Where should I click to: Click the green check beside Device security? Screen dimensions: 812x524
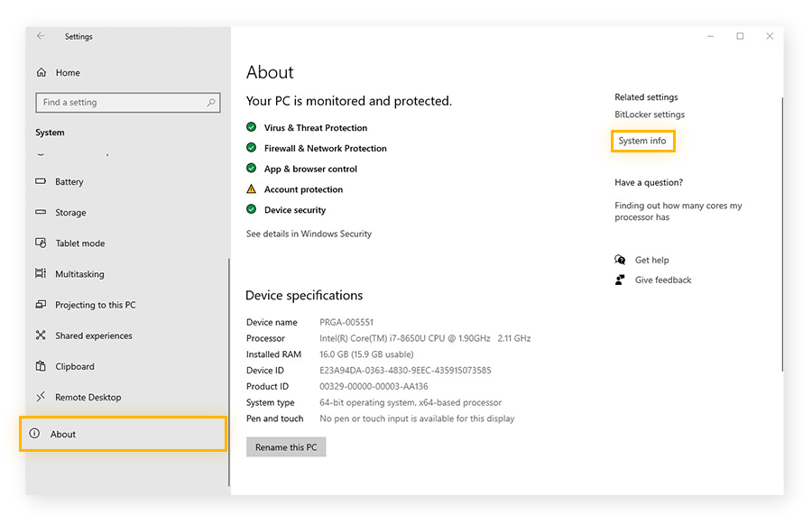pyautogui.click(x=250, y=209)
